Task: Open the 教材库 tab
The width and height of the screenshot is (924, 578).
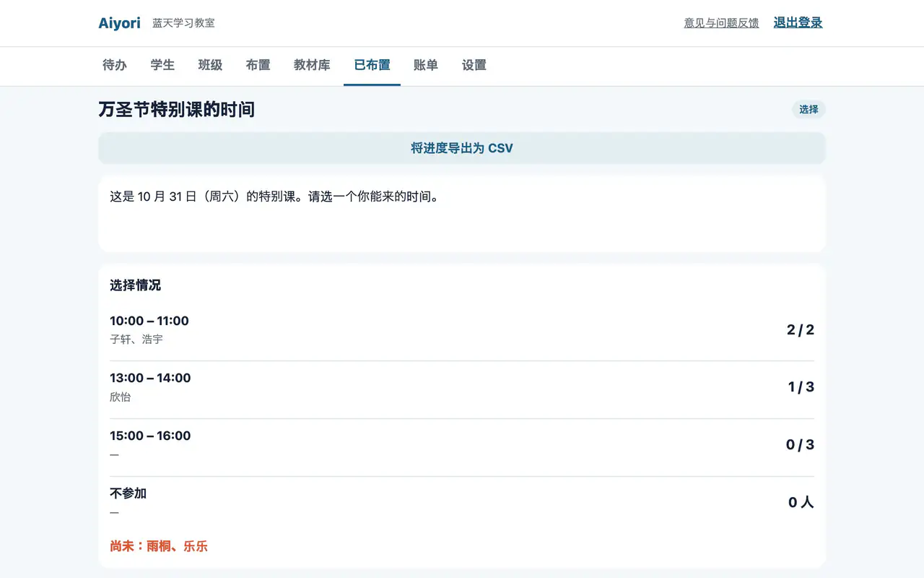Action: click(312, 65)
